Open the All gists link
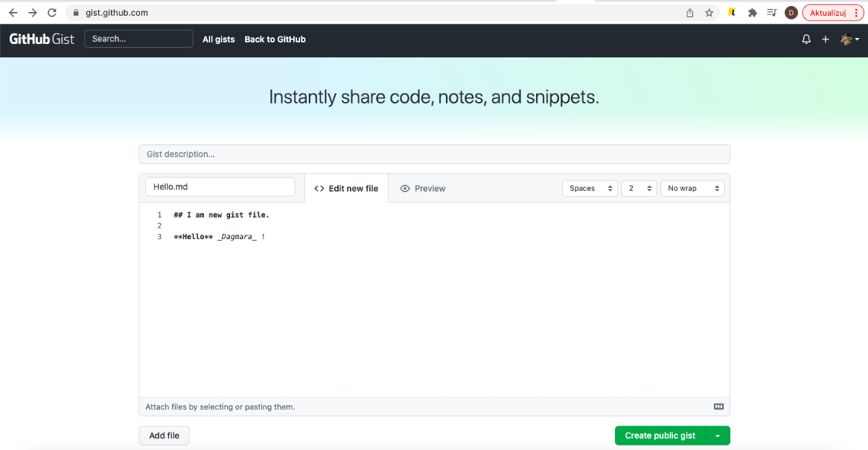This screenshot has width=868, height=450. (219, 39)
